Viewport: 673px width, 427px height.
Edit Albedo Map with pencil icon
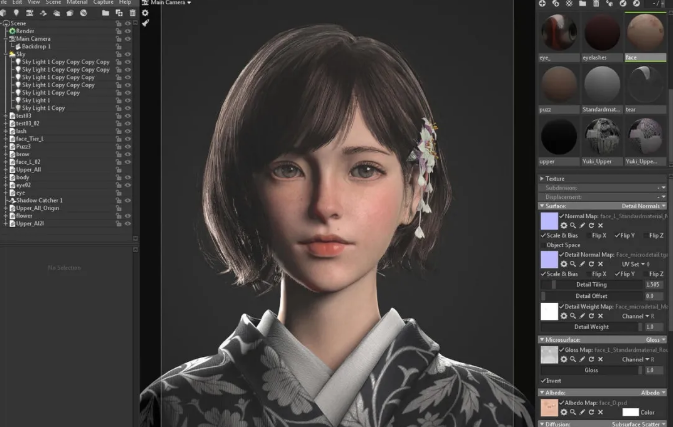pyautogui.click(x=582, y=412)
